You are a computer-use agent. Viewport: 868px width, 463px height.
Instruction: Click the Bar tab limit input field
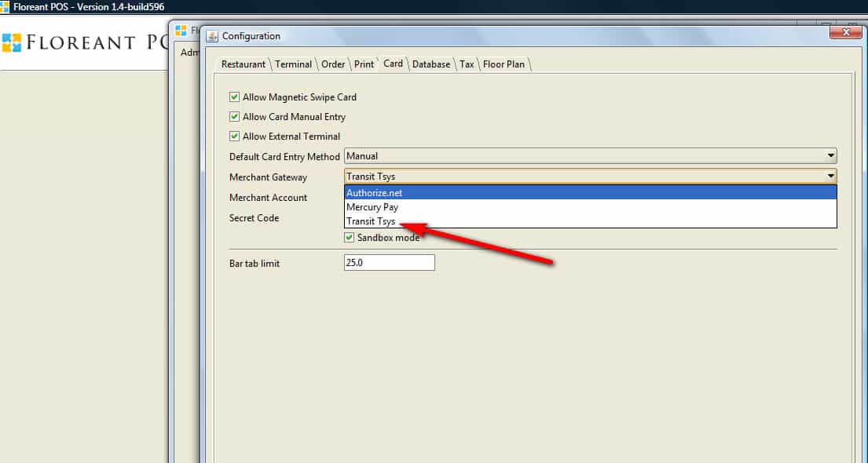[389, 263]
